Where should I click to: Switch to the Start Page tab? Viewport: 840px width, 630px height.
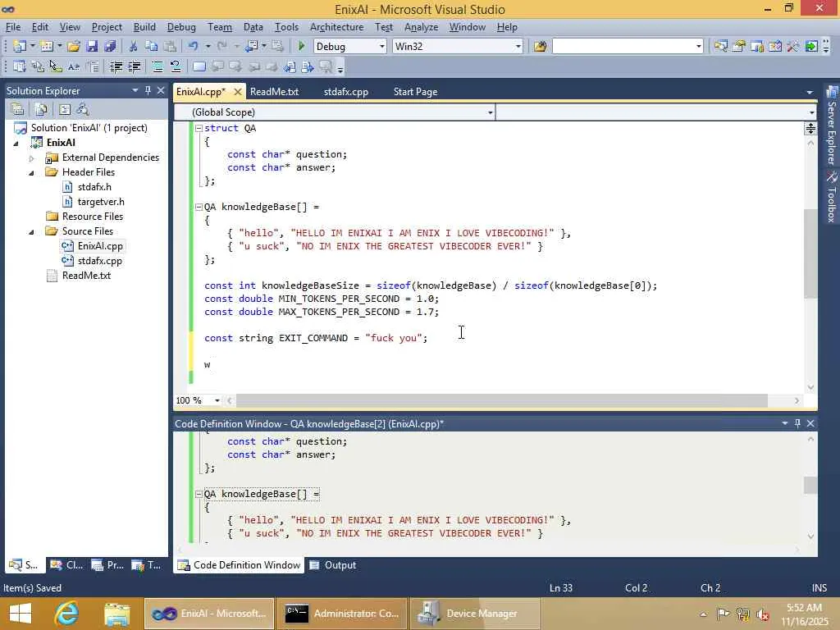(415, 92)
